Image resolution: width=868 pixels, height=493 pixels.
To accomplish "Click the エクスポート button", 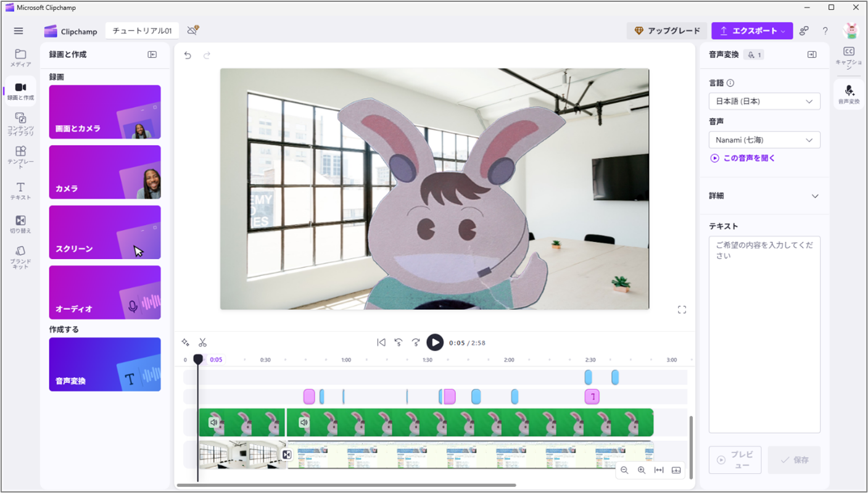I will tap(751, 31).
